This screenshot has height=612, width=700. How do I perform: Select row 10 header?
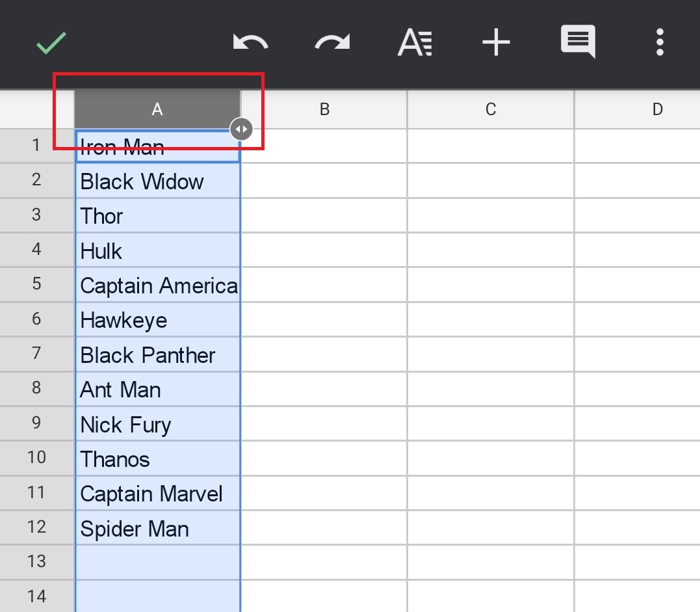(x=36, y=458)
